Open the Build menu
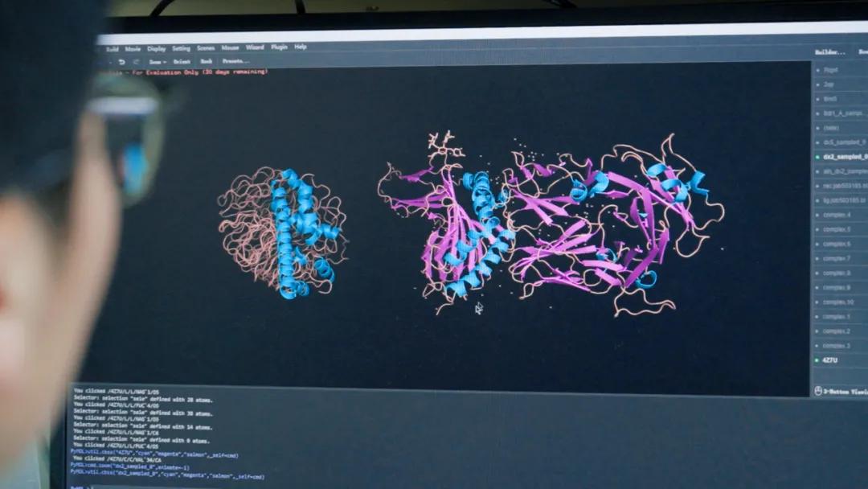 click(112, 49)
